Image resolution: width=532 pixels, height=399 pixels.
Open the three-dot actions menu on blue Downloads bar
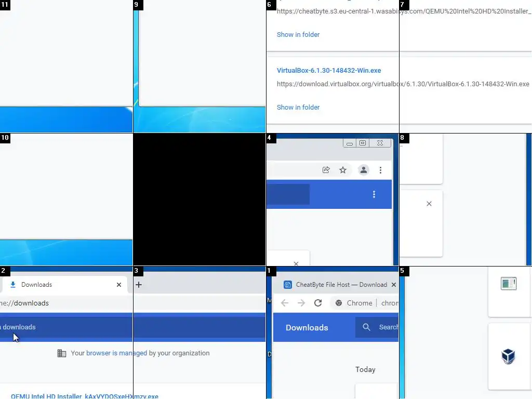[374, 194]
